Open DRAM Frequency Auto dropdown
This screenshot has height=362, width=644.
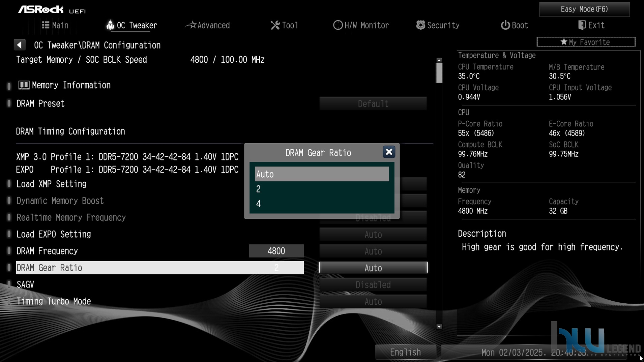373,251
